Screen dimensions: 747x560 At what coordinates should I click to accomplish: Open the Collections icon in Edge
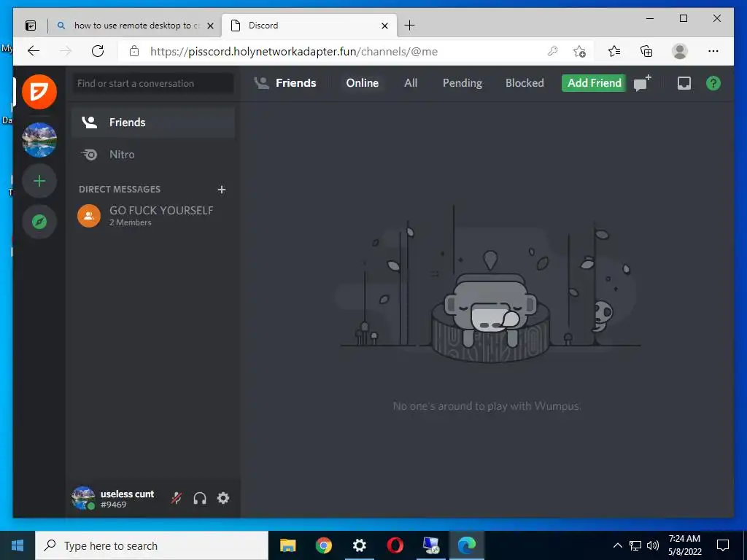coord(646,51)
